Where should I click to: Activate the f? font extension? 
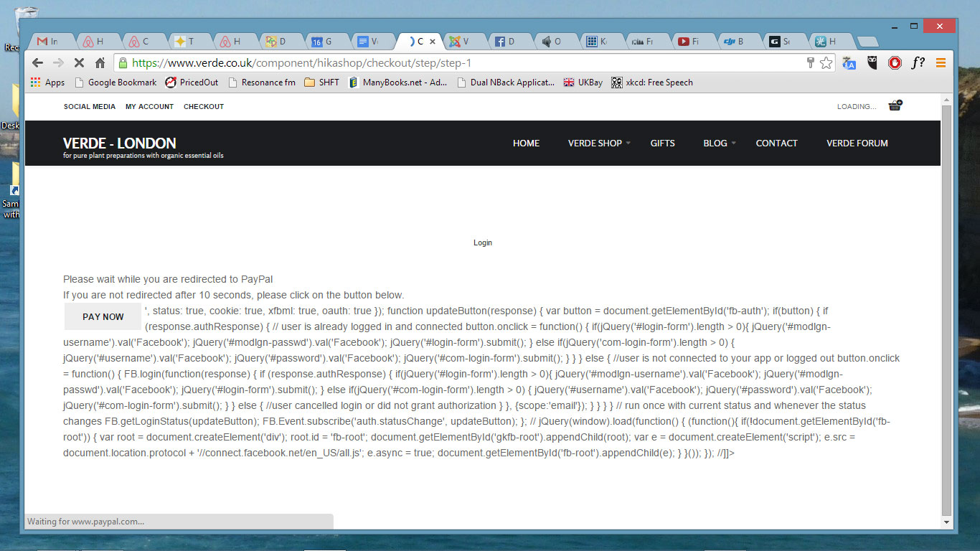(x=918, y=63)
